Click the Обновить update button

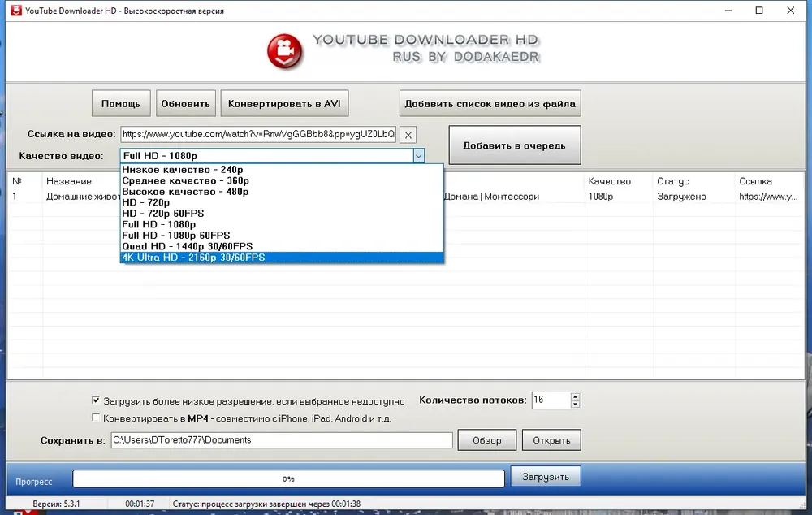coord(185,104)
